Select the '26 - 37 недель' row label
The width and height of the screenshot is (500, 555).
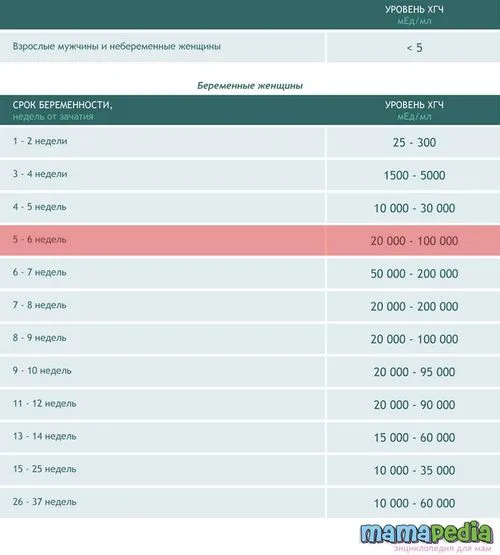45,502
